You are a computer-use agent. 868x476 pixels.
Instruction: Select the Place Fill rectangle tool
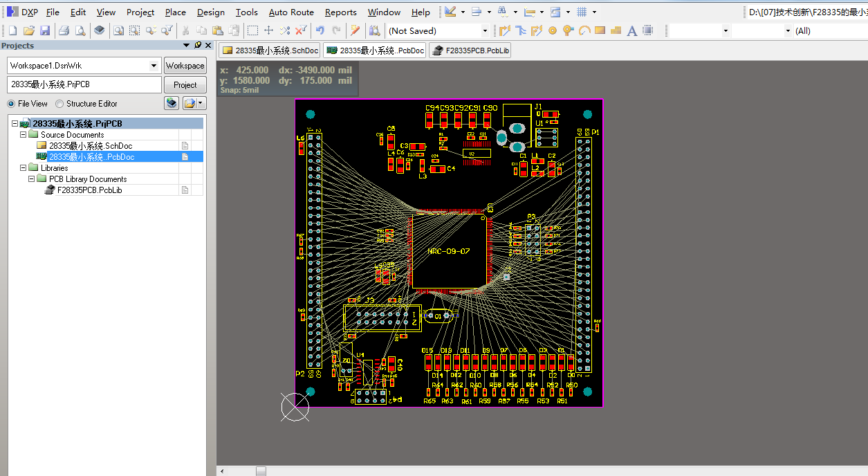click(x=600, y=30)
